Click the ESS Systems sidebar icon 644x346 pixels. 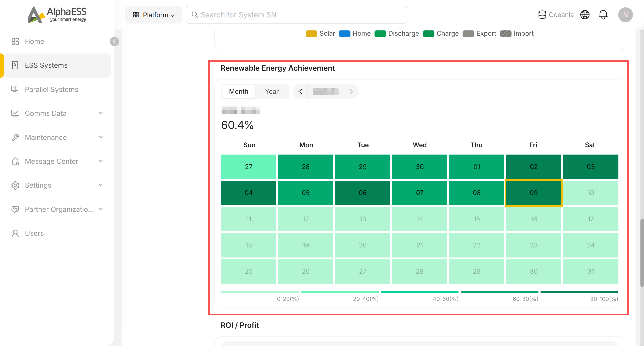[15, 65]
